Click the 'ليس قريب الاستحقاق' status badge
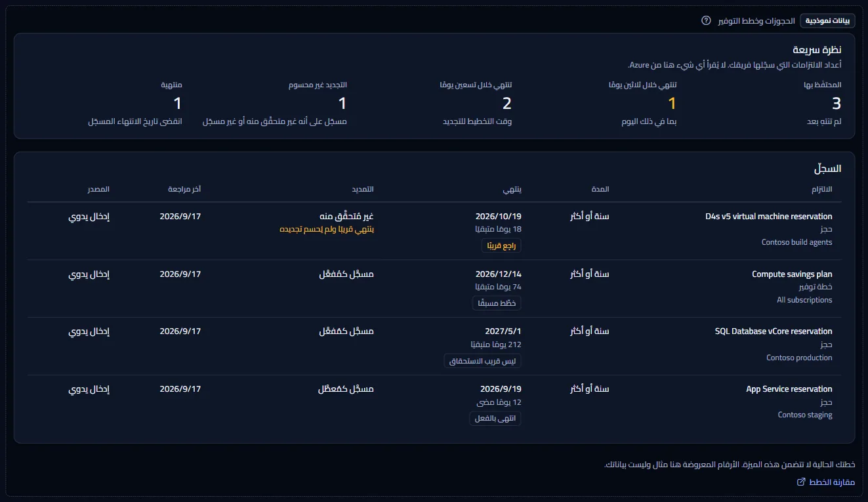The width and height of the screenshot is (868, 502). click(482, 361)
